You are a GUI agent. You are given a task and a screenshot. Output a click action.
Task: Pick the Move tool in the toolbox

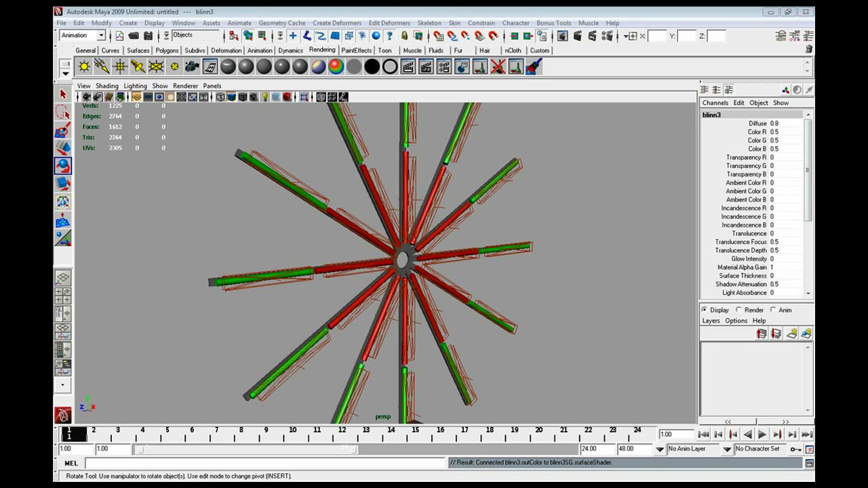coord(63,147)
